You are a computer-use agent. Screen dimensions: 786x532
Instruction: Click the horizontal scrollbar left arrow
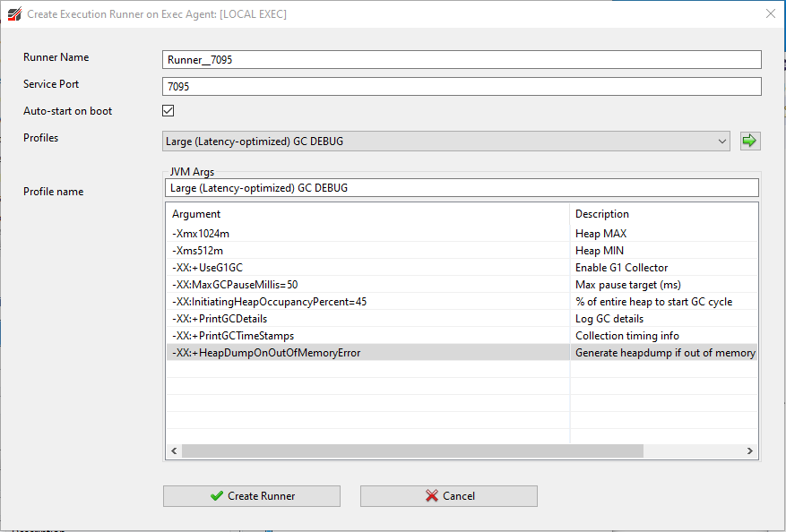tap(173, 451)
